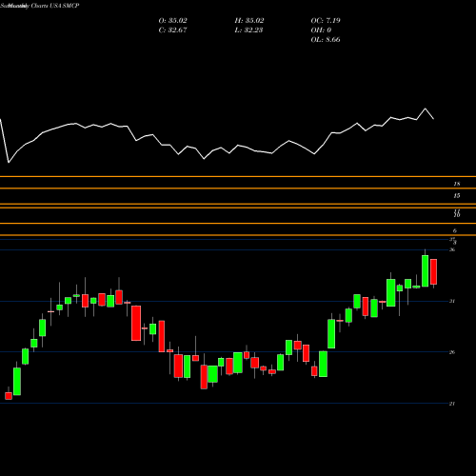The image size is (476, 476).
Task: Click the OC: 7.19 reading
Action: pyautogui.click(x=326, y=21)
